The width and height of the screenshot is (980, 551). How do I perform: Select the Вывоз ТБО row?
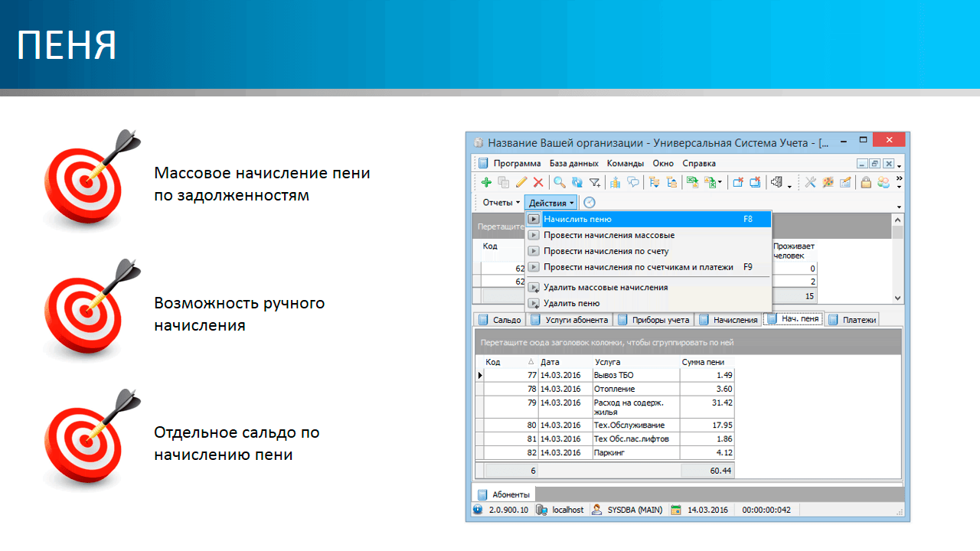click(x=605, y=375)
